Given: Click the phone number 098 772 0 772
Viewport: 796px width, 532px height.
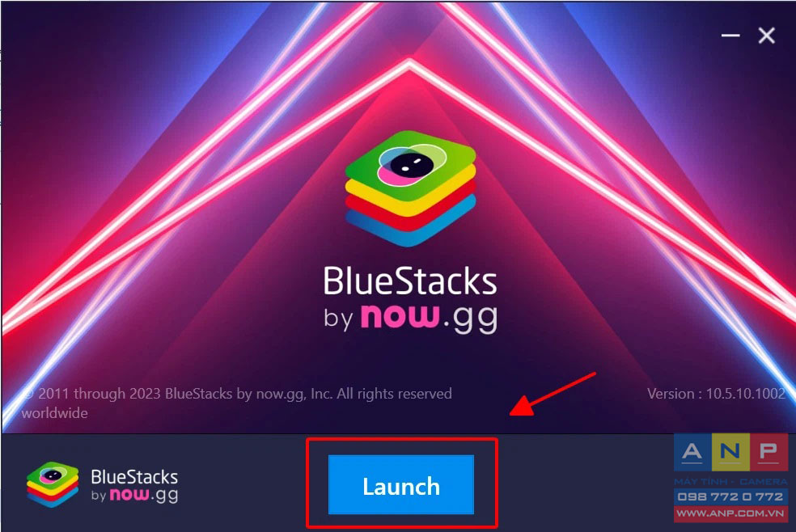Looking at the screenshot, I should (x=730, y=496).
